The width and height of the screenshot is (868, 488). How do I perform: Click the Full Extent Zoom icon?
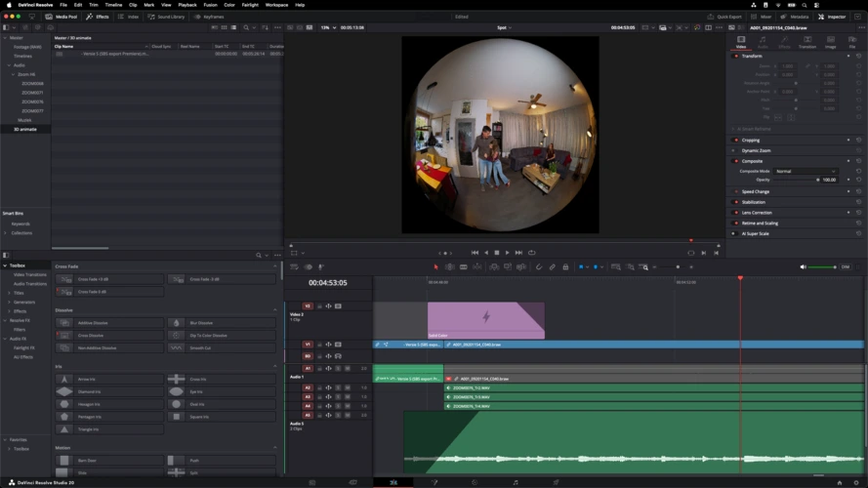tap(615, 266)
